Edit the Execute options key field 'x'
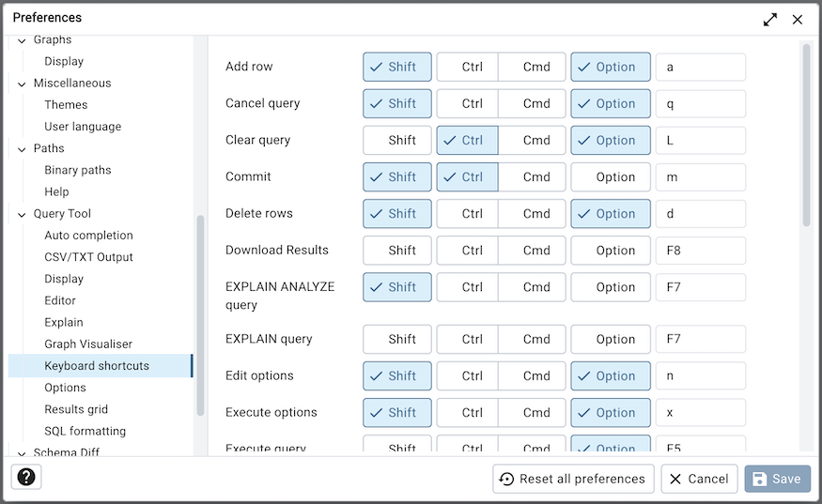Screen dimensions: 822x504 point(701,413)
